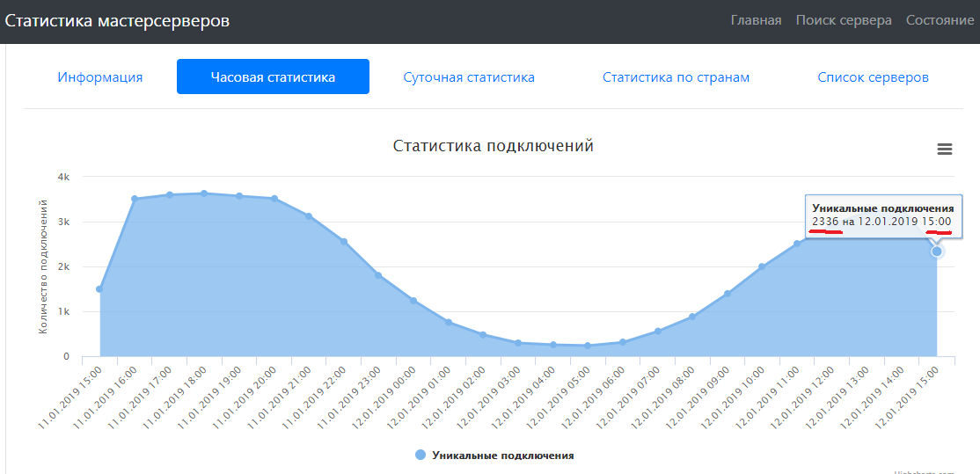Click the 4k y-axis label

pyautogui.click(x=63, y=177)
